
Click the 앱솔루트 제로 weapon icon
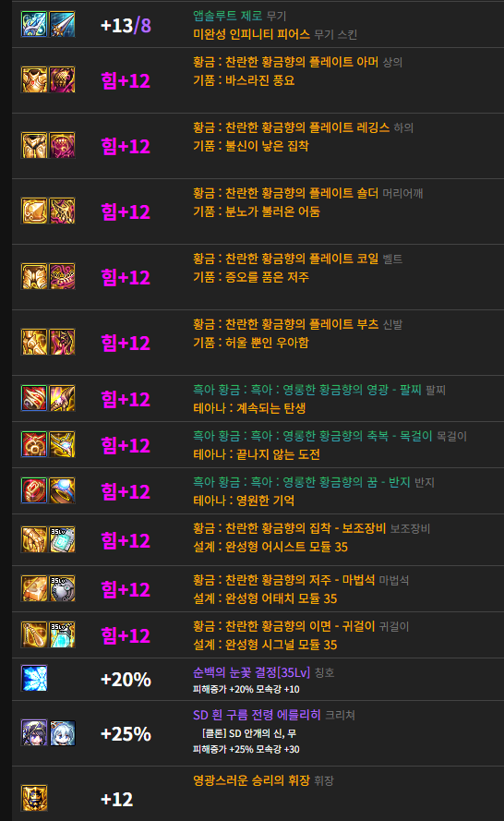pos(34,25)
